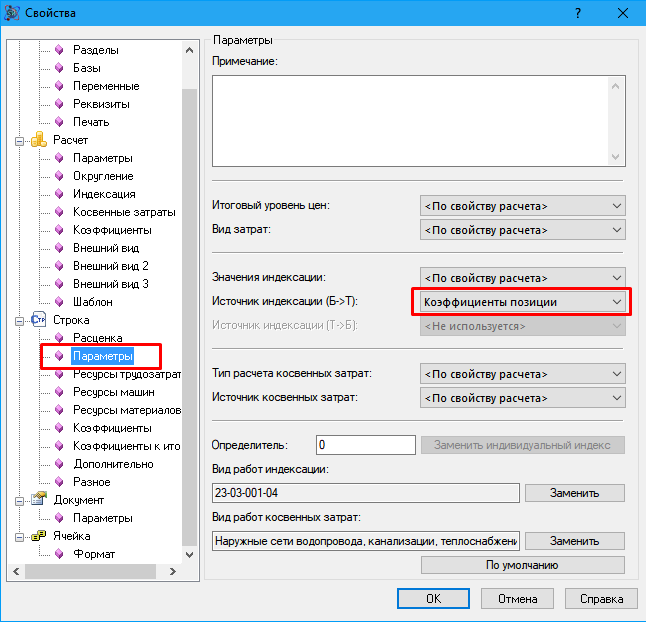Select Коэффициенты к итогам under Строка
Image resolution: width=646 pixels, height=622 pixels.
pos(126,446)
